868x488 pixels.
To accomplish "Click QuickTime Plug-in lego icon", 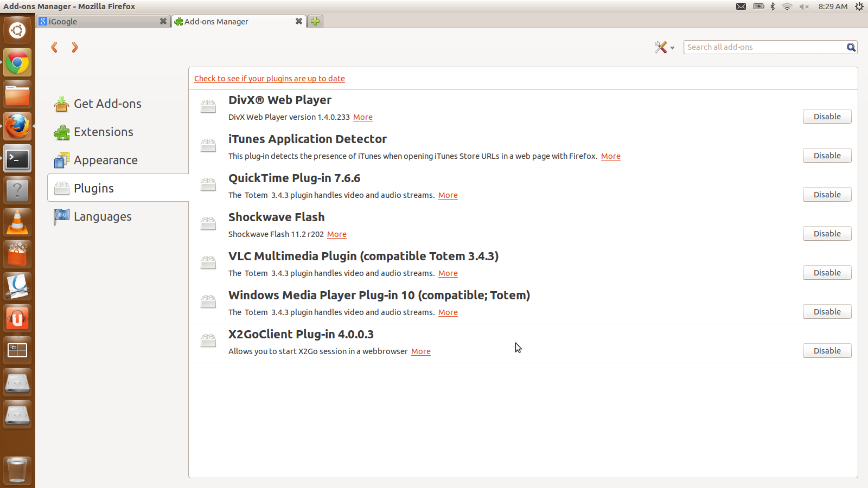I will click(x=208, y=184).
